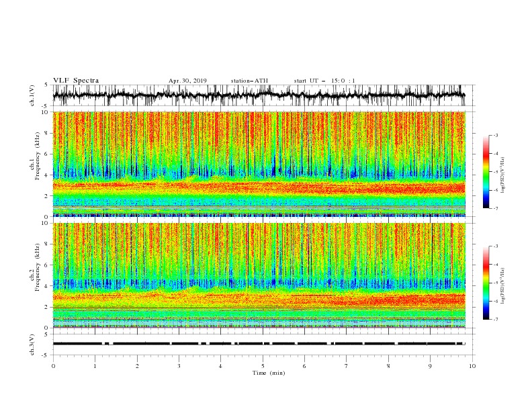The width and height of the screenshot is (532, 411).
Task: Click tick label "4" on Time axis
Action: (221, 366)
